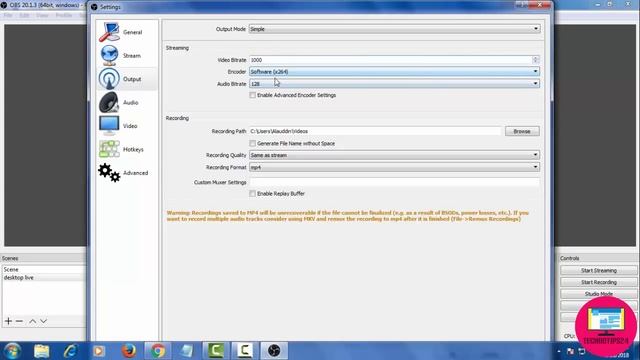Close the Settings dialog
The image size is (640, 360).
point(540,4)
